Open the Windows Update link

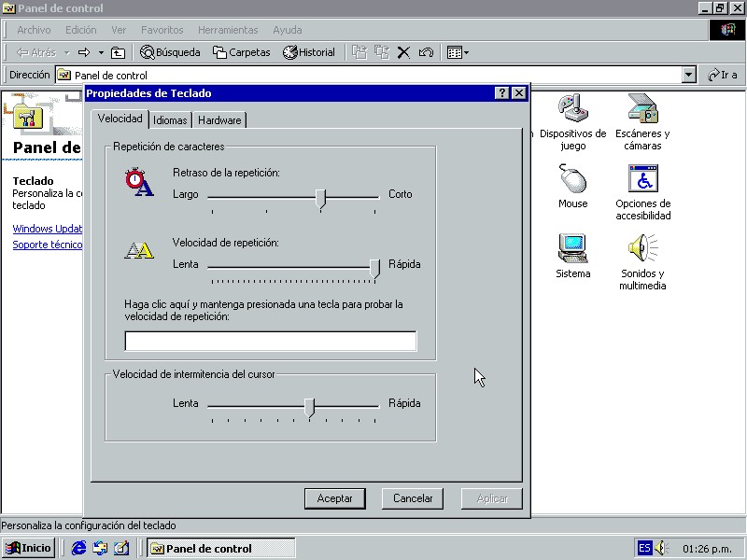(x=48, y=229)
